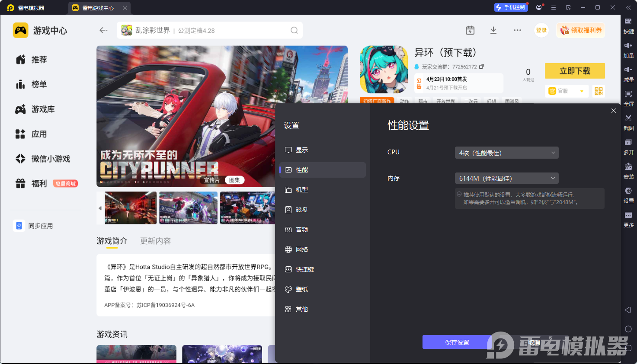Click the user account icon in title bar
Image resolution: width=637 pixels, height=364 pixels.
click(539, 7)
